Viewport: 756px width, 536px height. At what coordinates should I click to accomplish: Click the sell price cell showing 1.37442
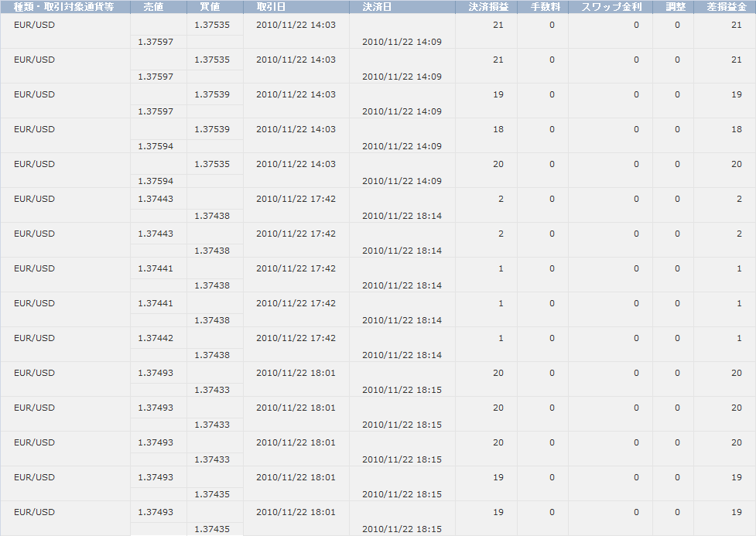point(156,338)
